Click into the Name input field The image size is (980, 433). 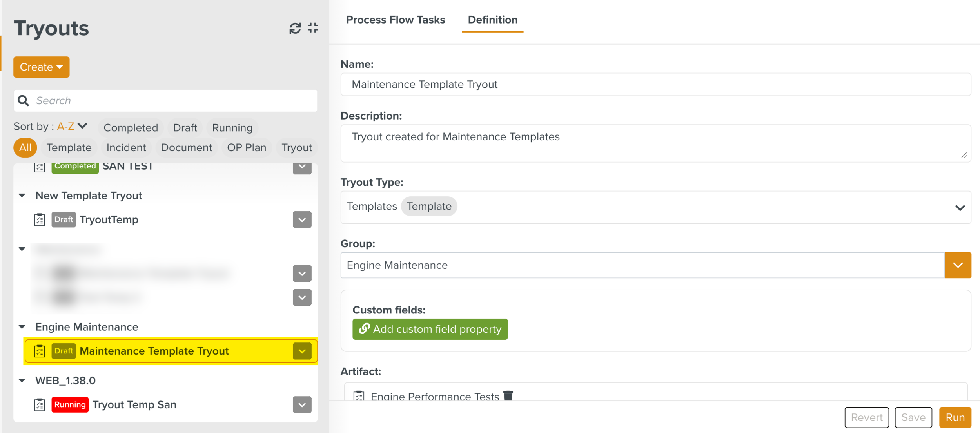[x=655, y=85]
